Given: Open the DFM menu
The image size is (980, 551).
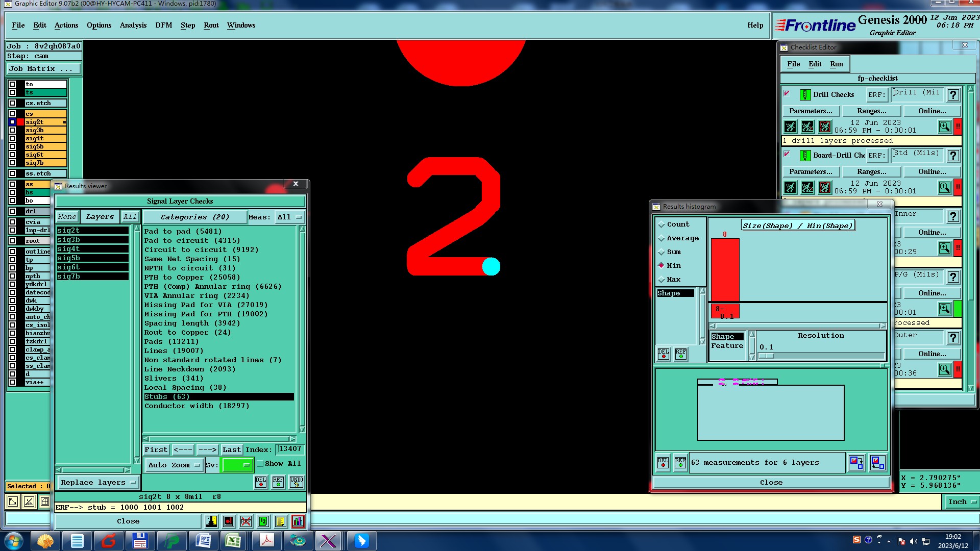Looking at the screenshot, I should click(x=163, y=25).
